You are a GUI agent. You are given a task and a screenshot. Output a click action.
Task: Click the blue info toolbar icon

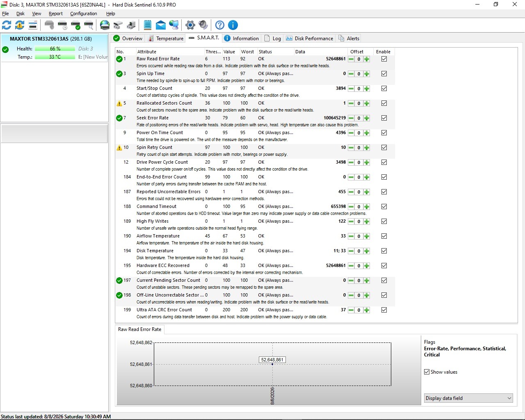click(233, 25)
